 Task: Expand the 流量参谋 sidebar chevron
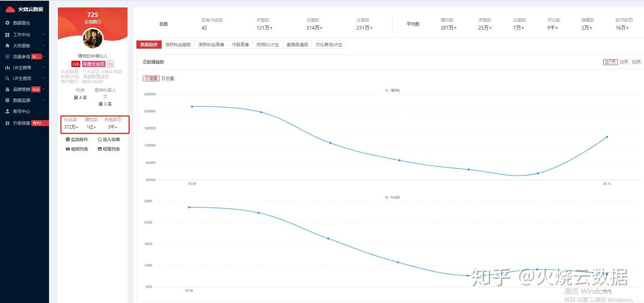[43, 57]
